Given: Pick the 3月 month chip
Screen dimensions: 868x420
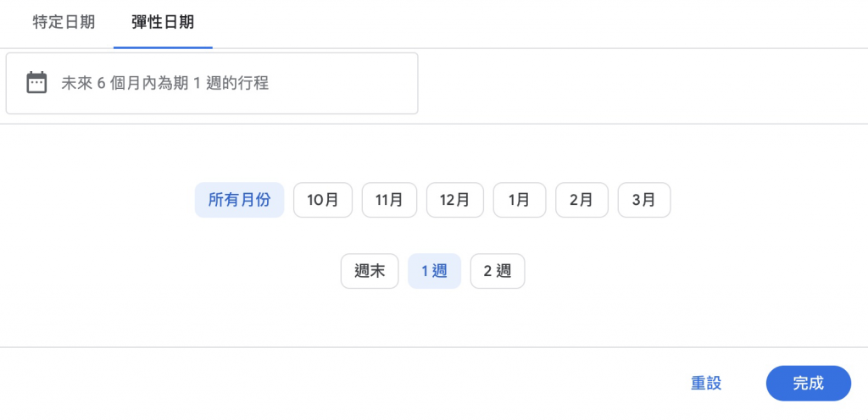Looking at the screenshot, I should (x=644, y=200).
